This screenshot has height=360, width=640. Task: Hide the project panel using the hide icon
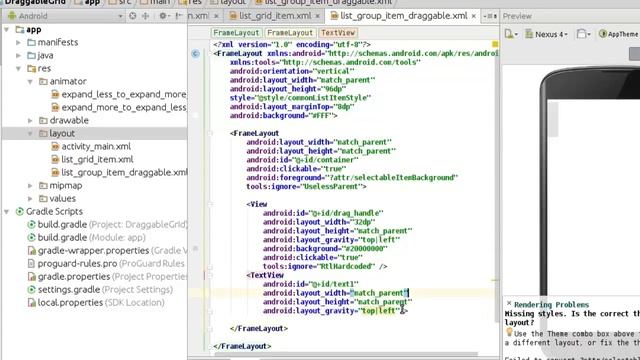click(179, 16)
